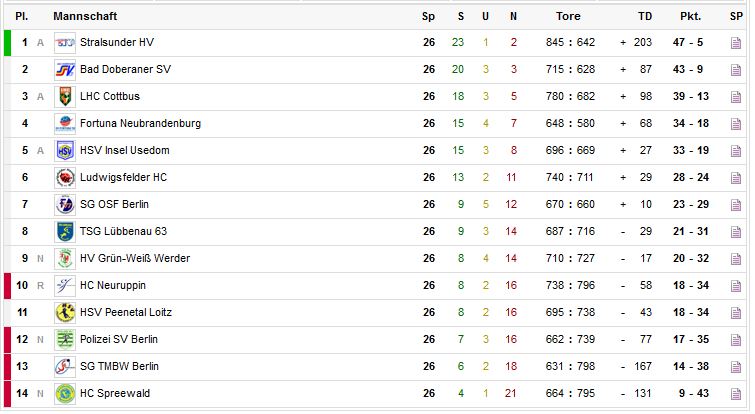Select the HV Grün-Weiß Werder team name
This screenshot has height=414, width=755.
point(135,259)
